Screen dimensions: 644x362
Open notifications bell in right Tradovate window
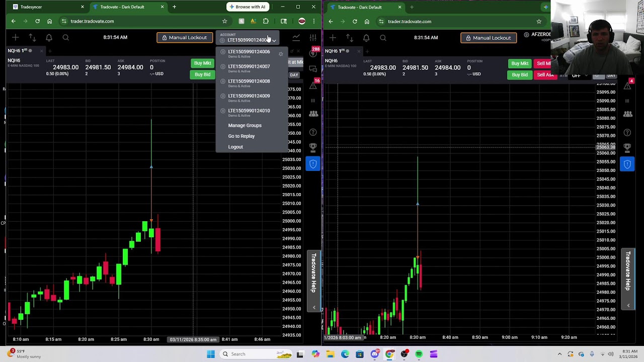tap(366, 38)
